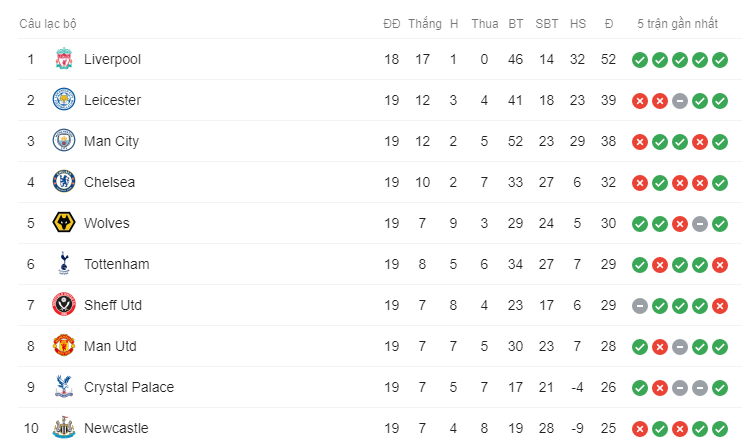Click the Tottenham club crest
This screenshot has width=742, height=446.
pyautogui.click(x=64, y=264)
